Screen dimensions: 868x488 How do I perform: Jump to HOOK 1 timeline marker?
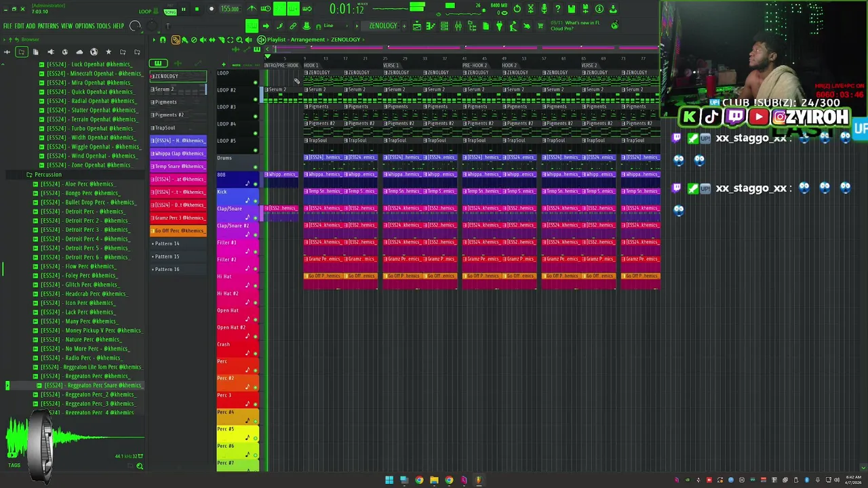311,65
